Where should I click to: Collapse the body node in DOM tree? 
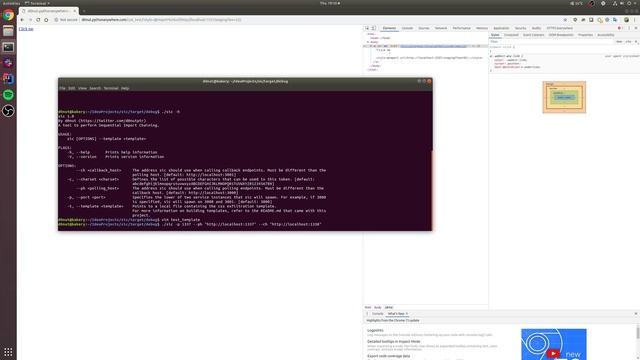click(x=368, y=42)
